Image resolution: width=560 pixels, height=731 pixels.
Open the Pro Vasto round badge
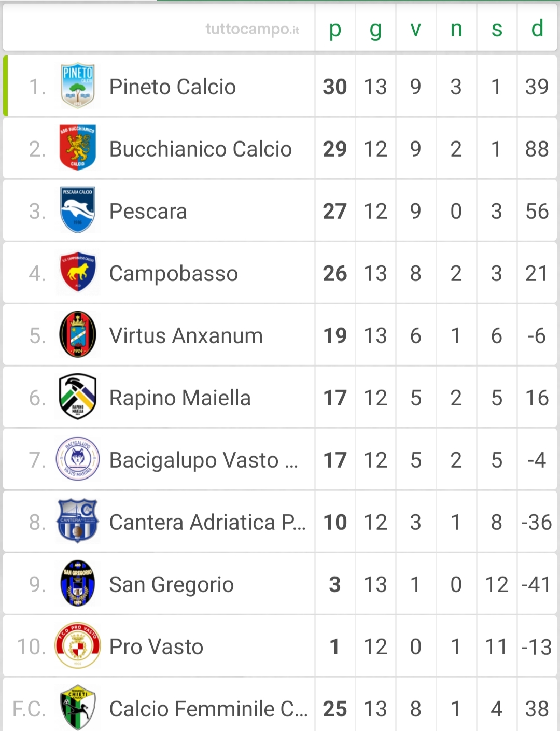(77, 646)
